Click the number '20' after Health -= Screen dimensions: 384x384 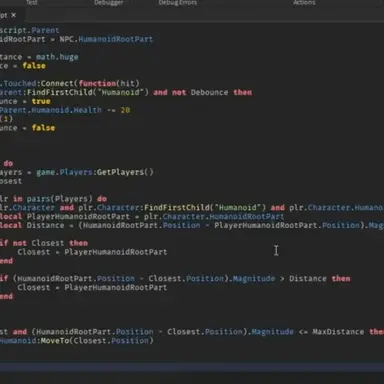click(125, 110)
